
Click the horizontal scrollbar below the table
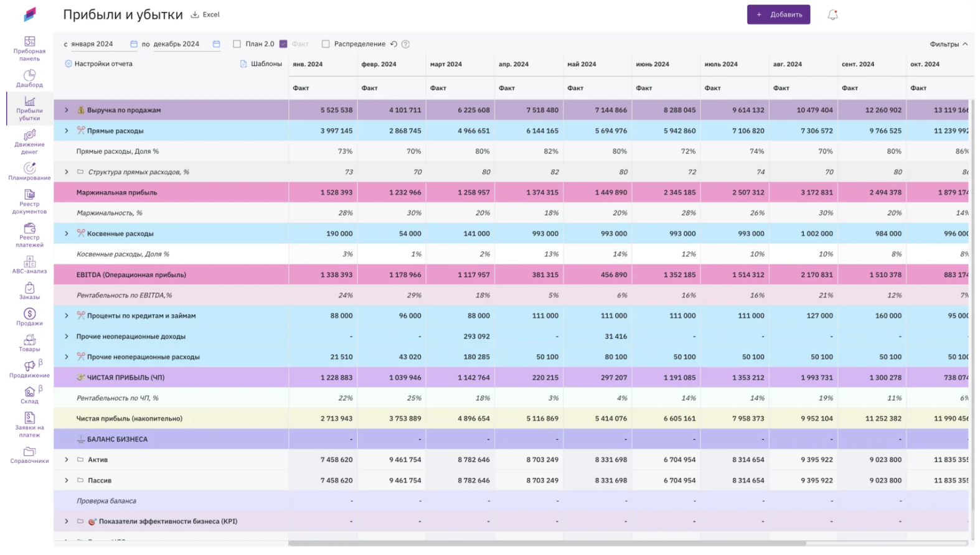tap(547, 543)
